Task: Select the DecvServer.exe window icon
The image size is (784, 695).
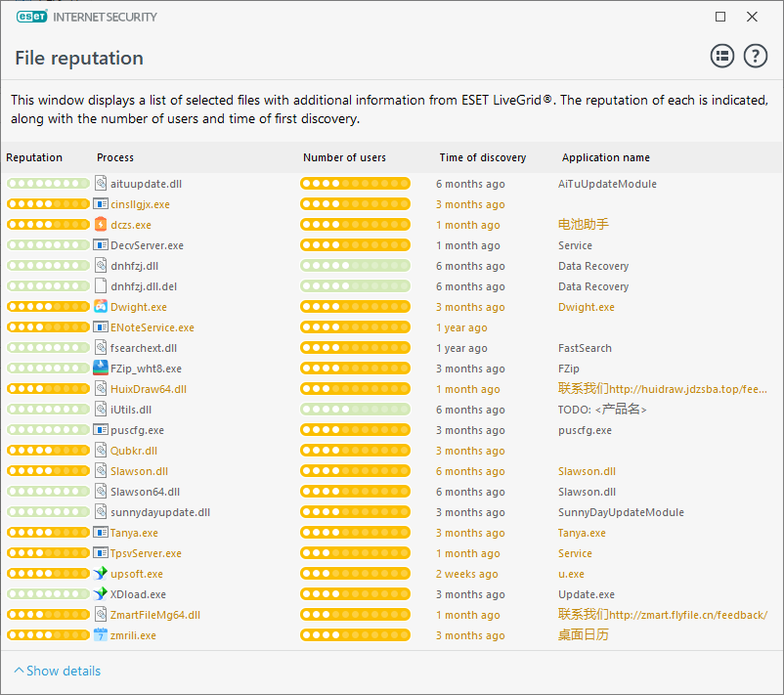Action: coord(101,244)
